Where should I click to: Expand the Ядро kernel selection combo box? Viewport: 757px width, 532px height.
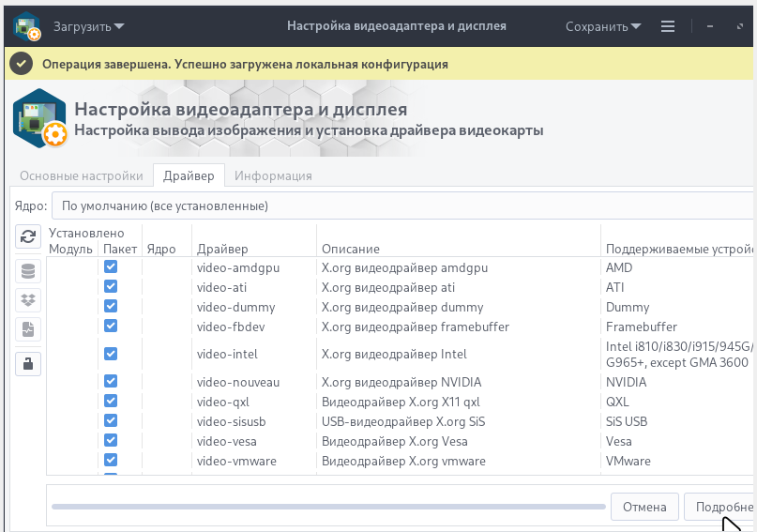[403, 205]
